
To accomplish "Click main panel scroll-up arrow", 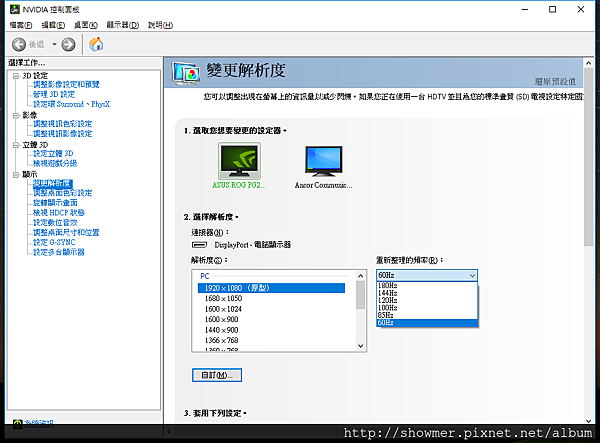I will [589, 63].
